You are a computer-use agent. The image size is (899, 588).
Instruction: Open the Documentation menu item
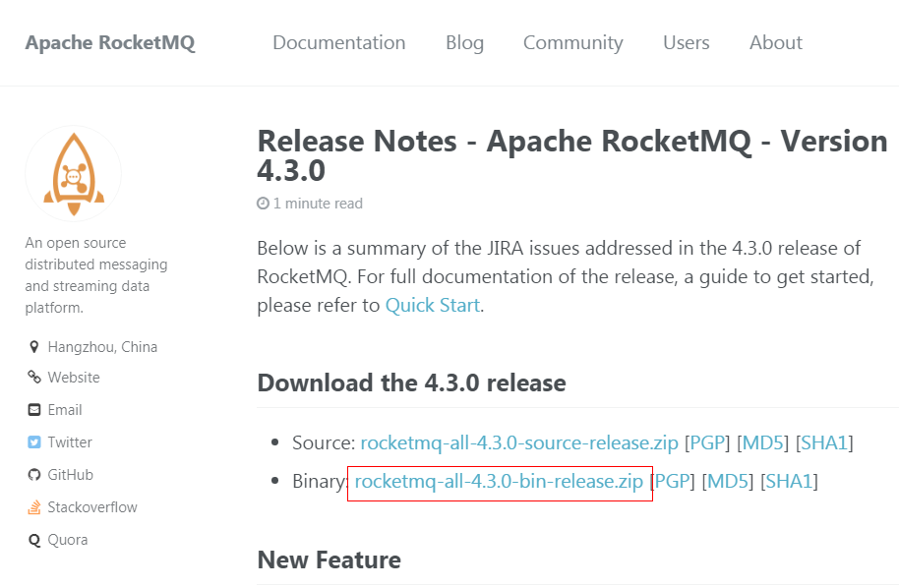[338, 42]
